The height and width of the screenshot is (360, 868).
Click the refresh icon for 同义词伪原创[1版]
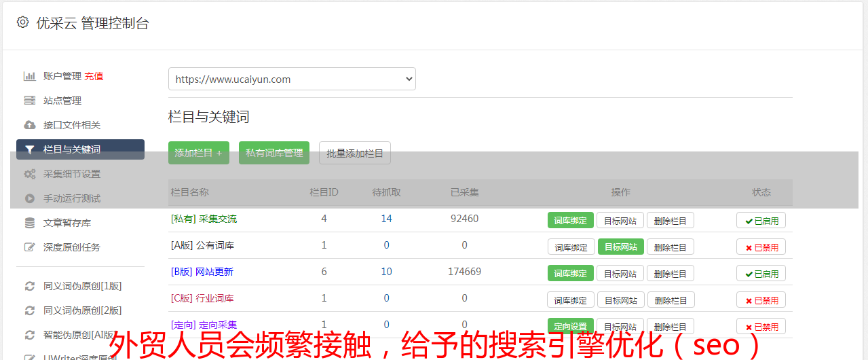(x=29, y=286)
